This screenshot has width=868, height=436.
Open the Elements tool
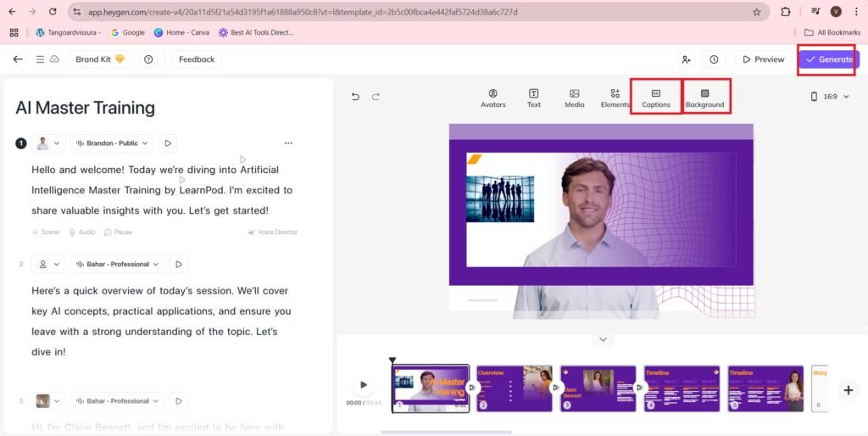pos(615,98)
